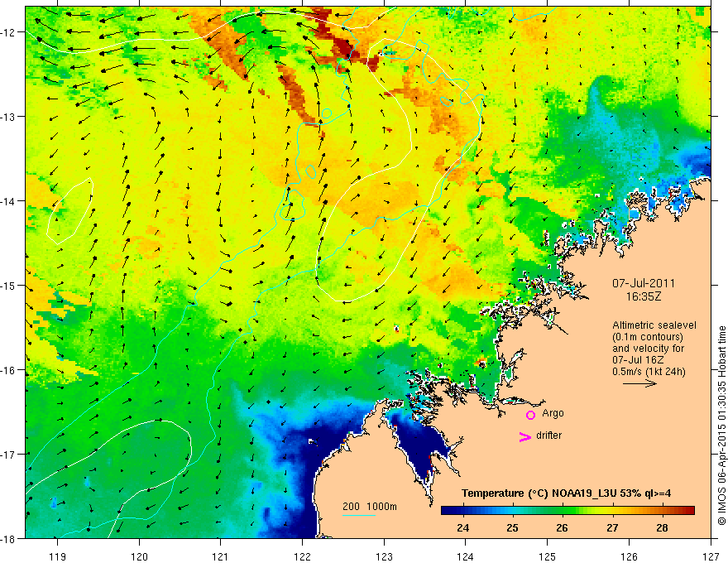Click the cyan 200 1000m isobath legend line
Screen dimensions: 728x563
[359, 515]
